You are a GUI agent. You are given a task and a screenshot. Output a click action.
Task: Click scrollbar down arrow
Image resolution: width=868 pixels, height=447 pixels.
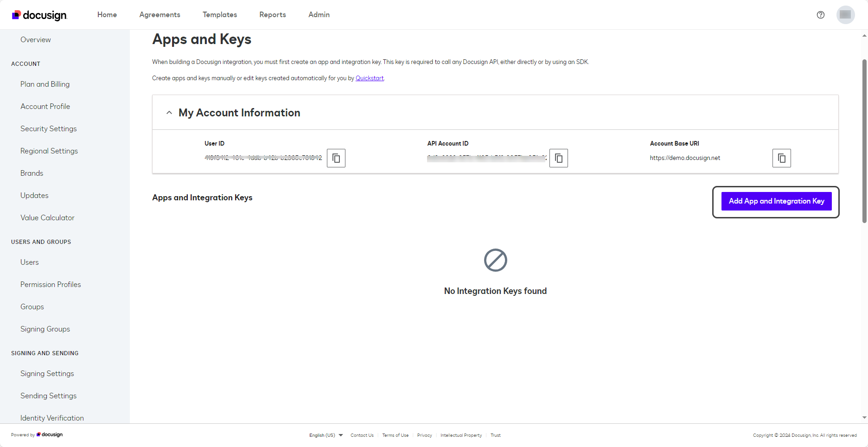click(x=864, y=417)
